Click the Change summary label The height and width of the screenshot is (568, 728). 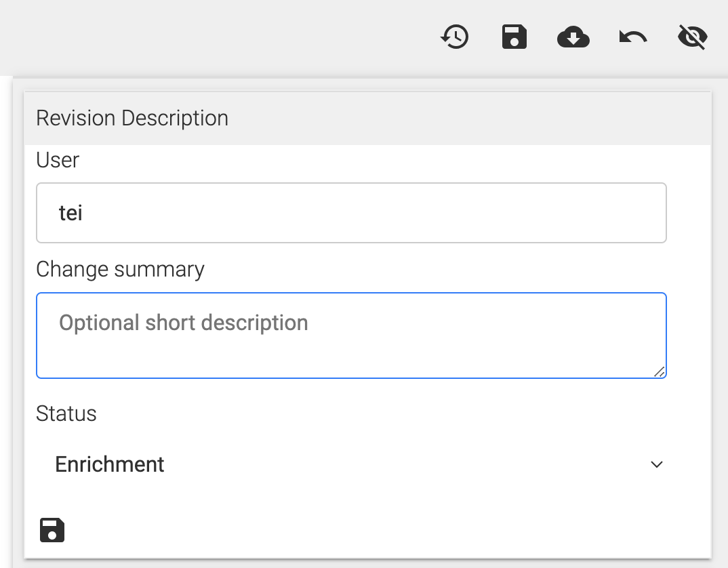[x=120, y=269]
